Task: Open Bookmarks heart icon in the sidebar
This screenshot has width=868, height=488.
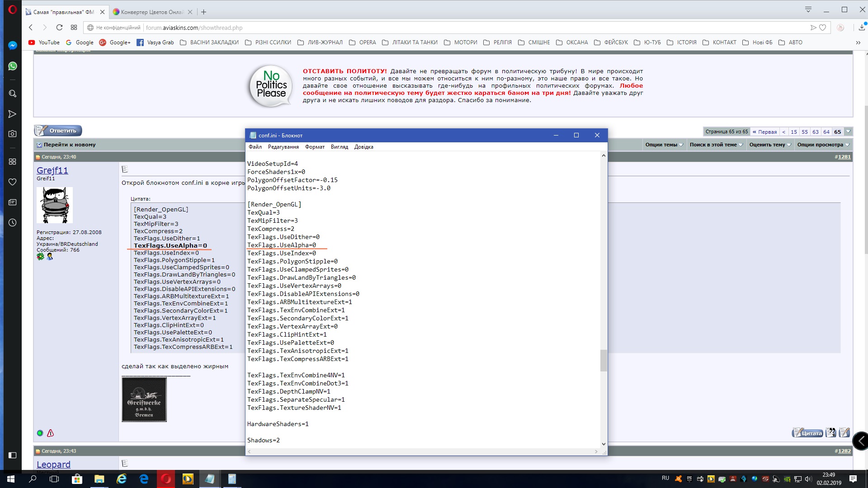Action: pos(13,182)
